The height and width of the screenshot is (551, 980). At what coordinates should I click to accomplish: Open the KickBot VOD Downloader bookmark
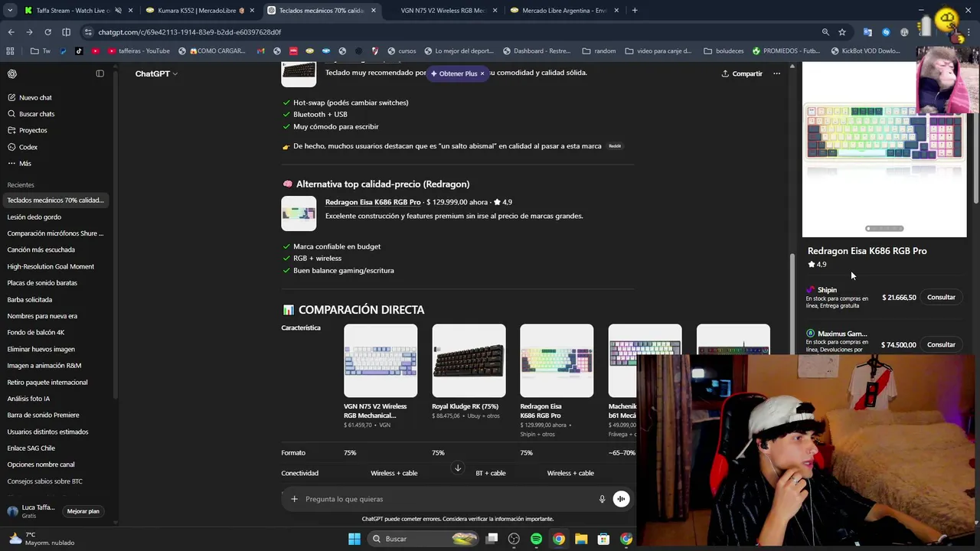tap(865, 51)
